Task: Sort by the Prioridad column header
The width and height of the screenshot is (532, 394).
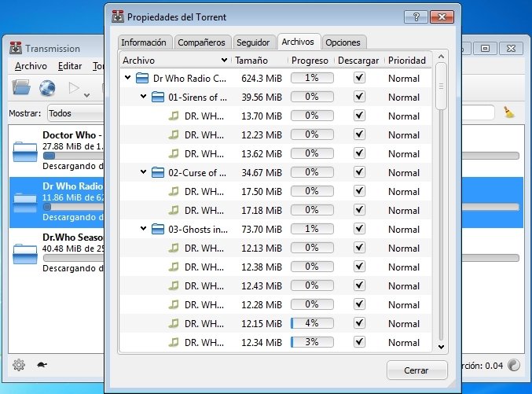Action: (407, 61)
